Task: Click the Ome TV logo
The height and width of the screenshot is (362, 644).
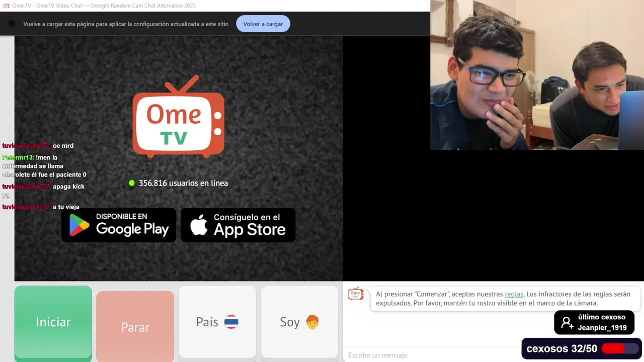Action: (179, 117)
